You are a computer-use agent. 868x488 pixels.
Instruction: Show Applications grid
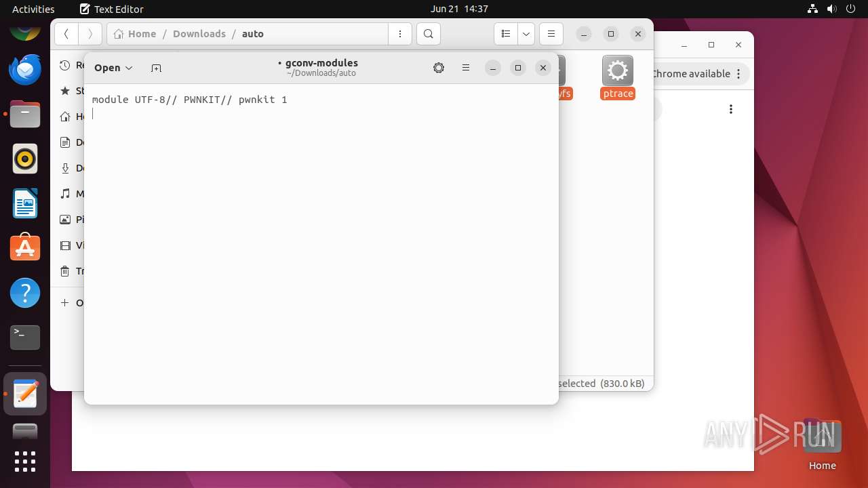pyautogui.click(x=25, y=462)
